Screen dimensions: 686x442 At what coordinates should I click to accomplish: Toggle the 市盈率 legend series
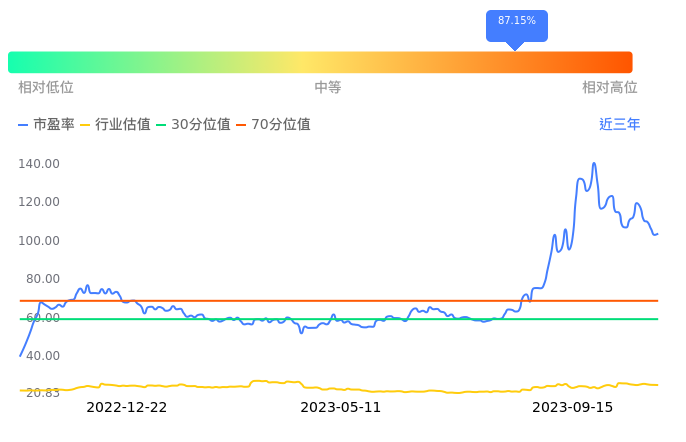point(46,125)
